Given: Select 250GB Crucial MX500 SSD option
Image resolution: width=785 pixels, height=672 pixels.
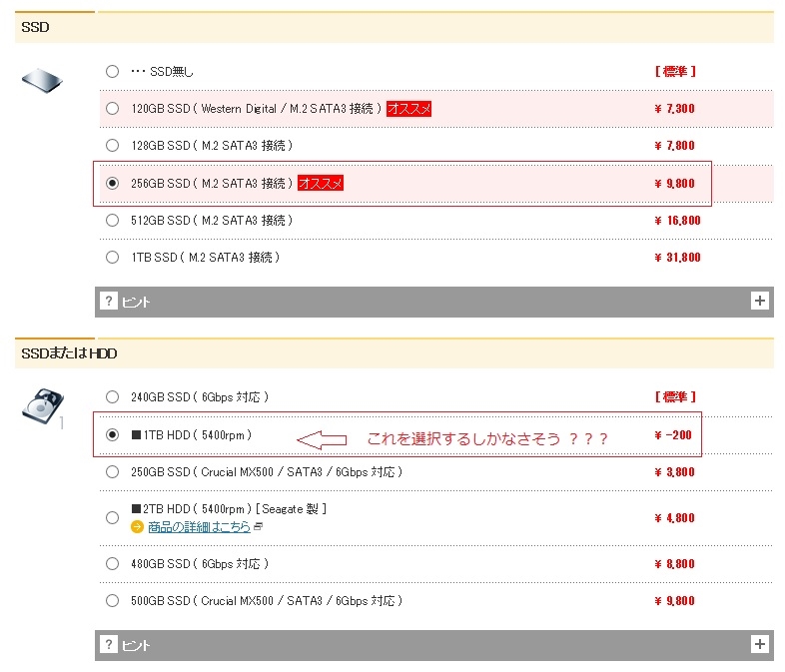Looking at the screenshot, I should [112, 472].
